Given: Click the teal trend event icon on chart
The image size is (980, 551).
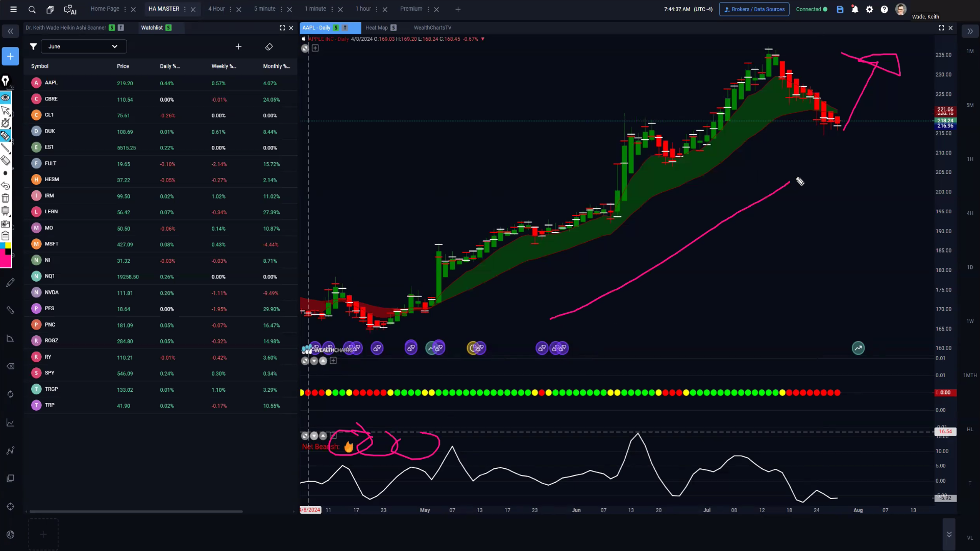Looking at the screenshot, I should click(x=858, y=348).
